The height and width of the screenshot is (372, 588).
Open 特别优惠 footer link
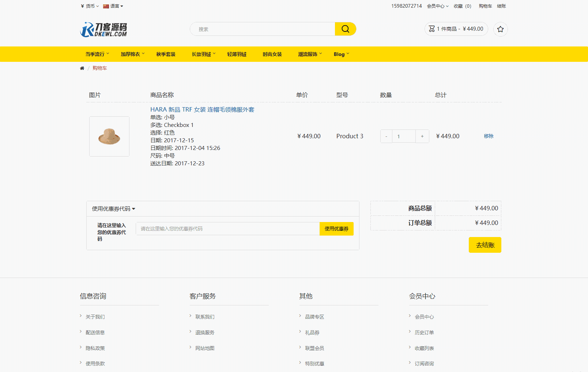[x=314, y=364]
